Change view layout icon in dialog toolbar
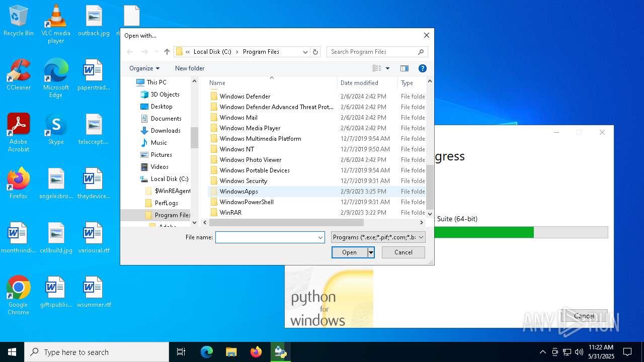Screen dimensions: 644x362 (377, 68)
